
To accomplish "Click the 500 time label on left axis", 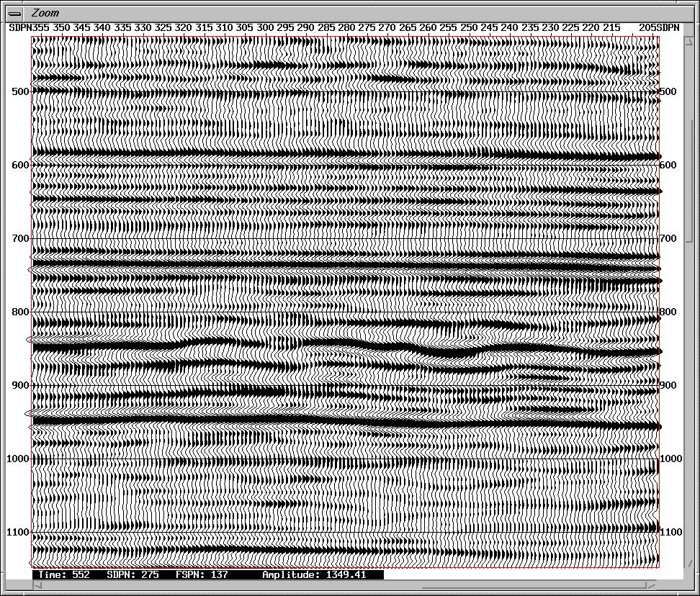I will (19, 91).
